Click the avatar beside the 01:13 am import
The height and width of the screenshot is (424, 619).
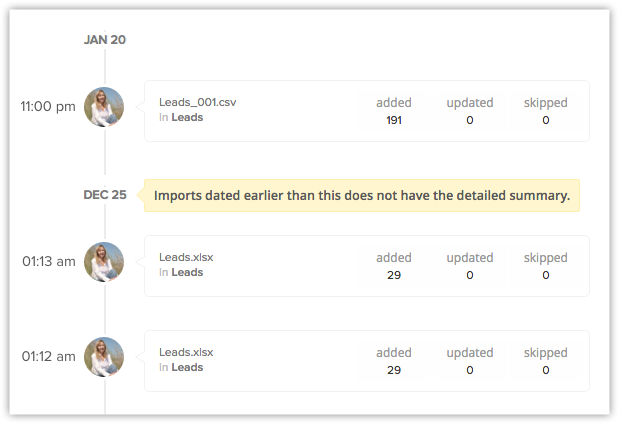[104, 262]
